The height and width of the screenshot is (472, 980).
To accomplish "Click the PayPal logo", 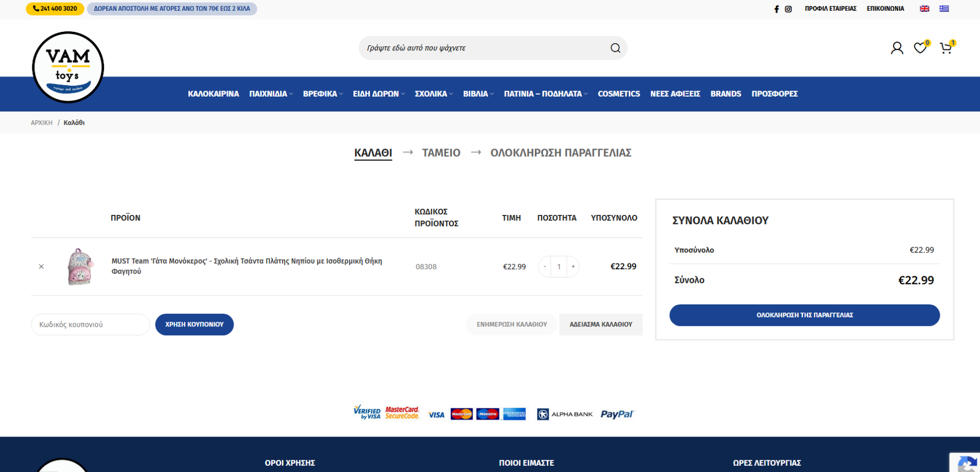I will coord(617,414).
